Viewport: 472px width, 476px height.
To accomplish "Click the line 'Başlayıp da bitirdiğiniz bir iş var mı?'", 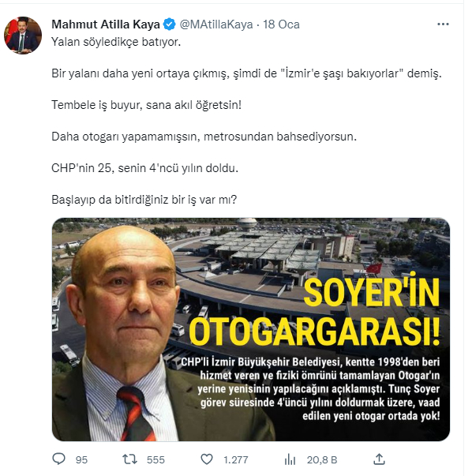I will (x=144, y=200).
